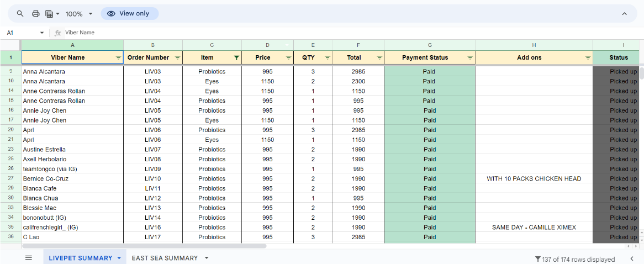Screen dimensions: 644x264
Task: Click the active filter icon on Item column
Action: (236, 57)
